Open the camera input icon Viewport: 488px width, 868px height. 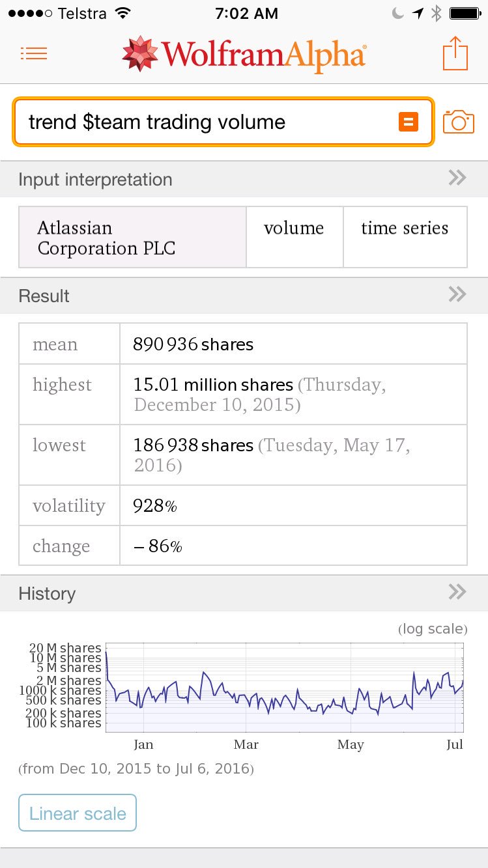pos(458,122)
